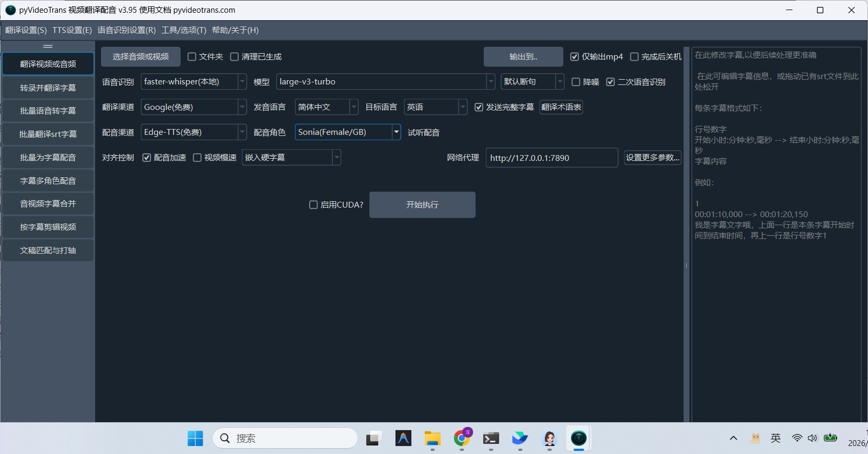This screenshot has width=868, height=454.
Task: Open the 工具/选项(T) menu
Action: pos(184,30)
